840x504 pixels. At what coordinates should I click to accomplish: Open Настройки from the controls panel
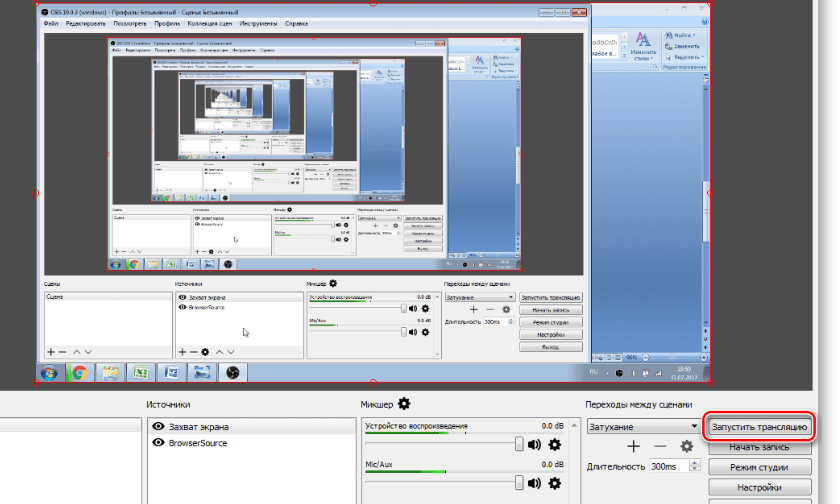(759, 488)
